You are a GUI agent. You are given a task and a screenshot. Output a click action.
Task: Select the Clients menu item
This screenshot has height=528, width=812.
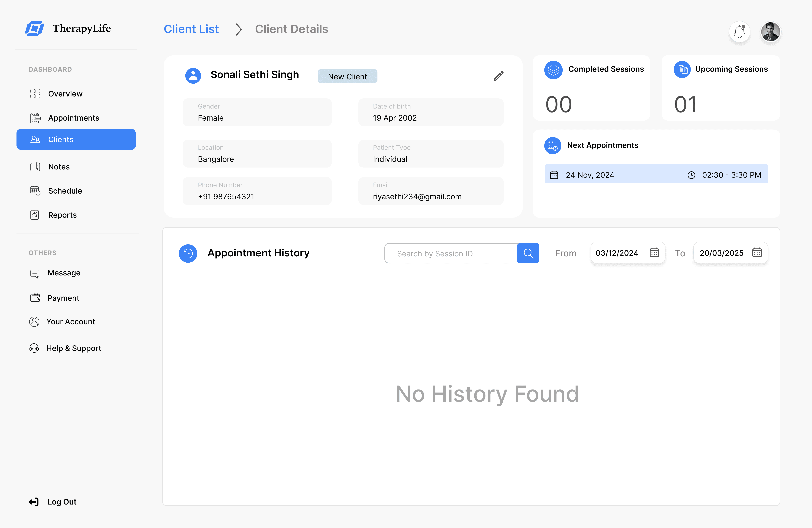coord(76,139)
